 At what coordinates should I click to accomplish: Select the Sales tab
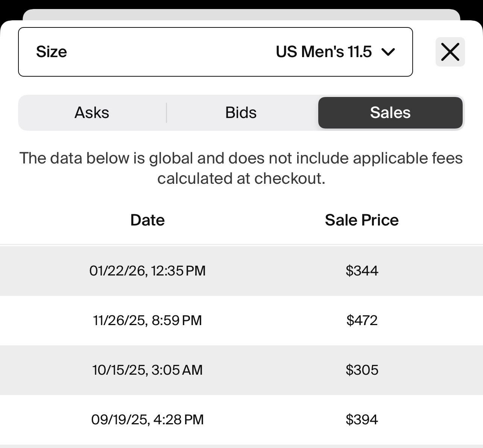pos(390,113)
